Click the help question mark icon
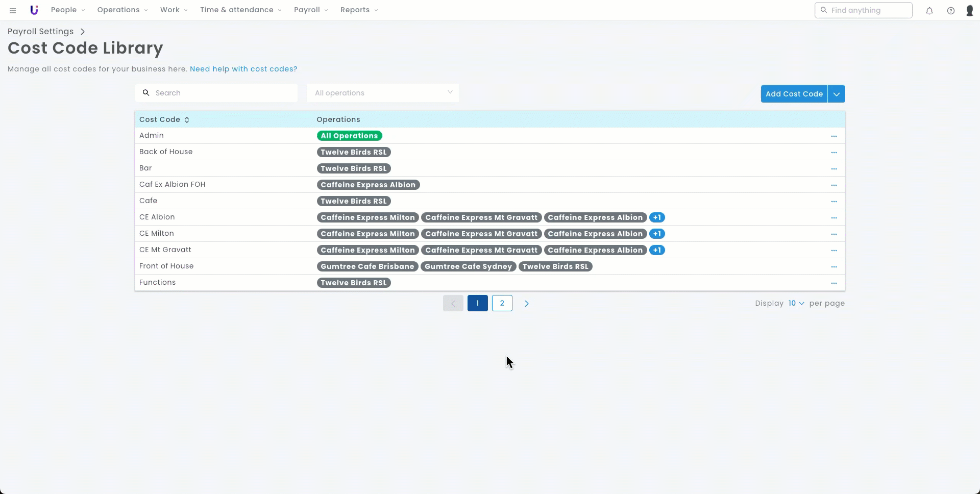This screenshot has width=980, height=494. tap(951, 11)
